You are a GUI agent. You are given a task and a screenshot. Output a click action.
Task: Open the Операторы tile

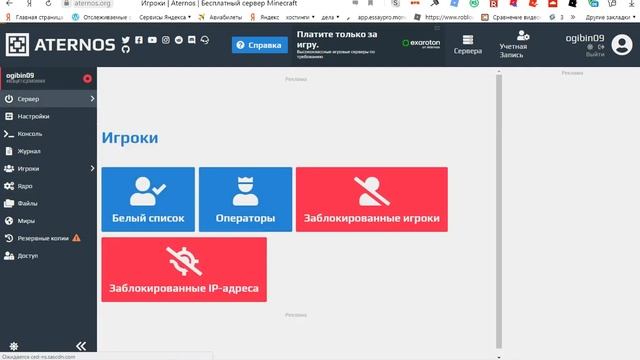point(245,199)
